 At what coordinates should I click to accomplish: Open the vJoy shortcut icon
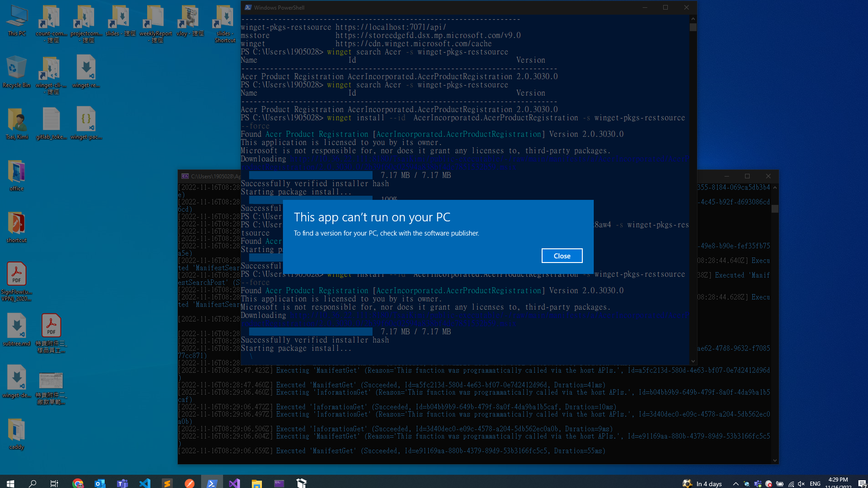tap(190, 21)
